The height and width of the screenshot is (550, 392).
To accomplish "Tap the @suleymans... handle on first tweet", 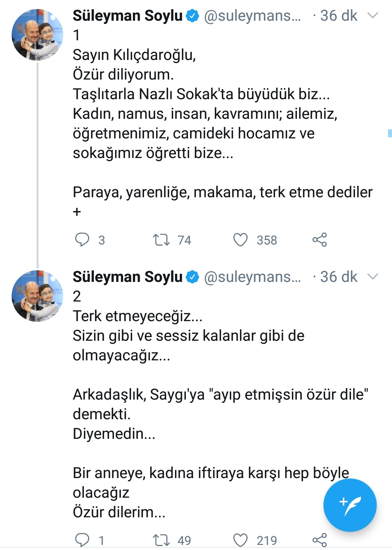I will (253, 16).
